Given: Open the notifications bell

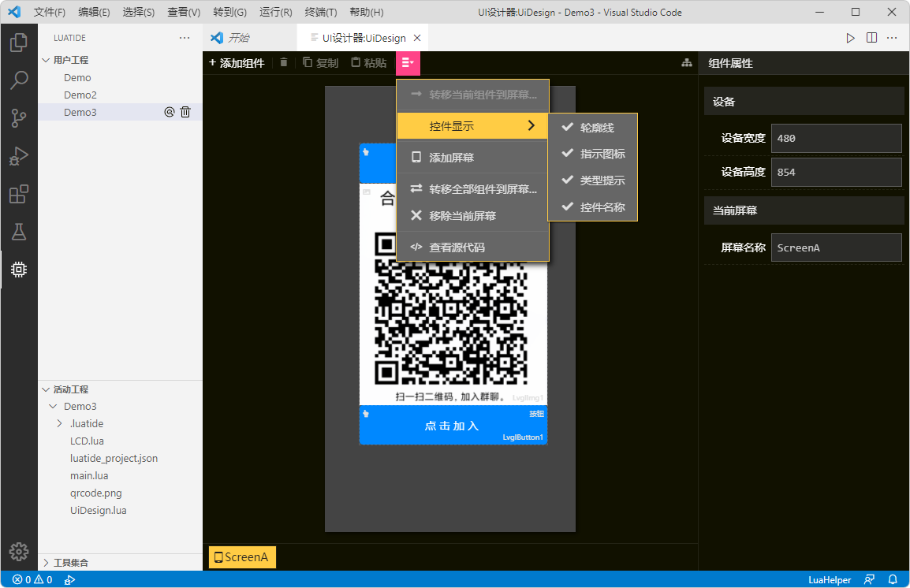Looking at the screenshot, I should pos(893,579).
